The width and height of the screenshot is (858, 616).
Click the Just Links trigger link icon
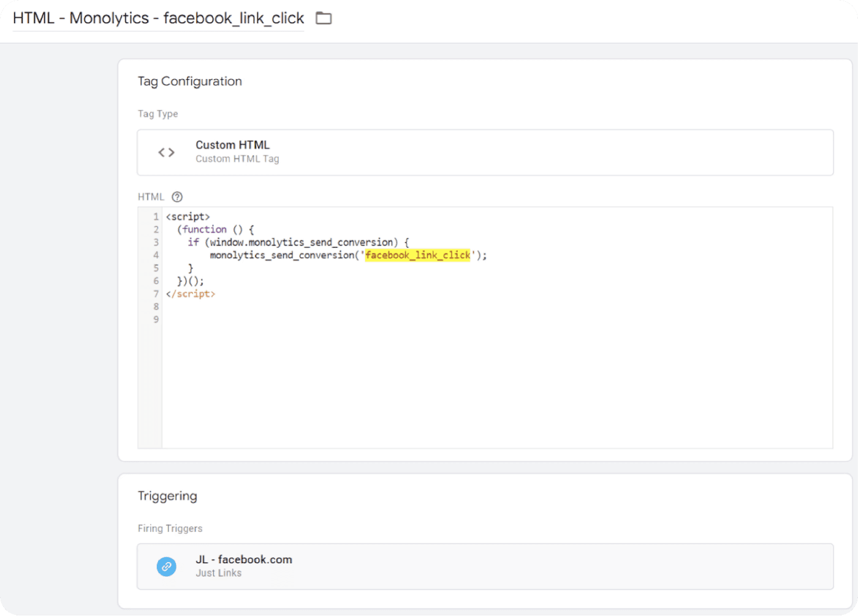point(166,566)
